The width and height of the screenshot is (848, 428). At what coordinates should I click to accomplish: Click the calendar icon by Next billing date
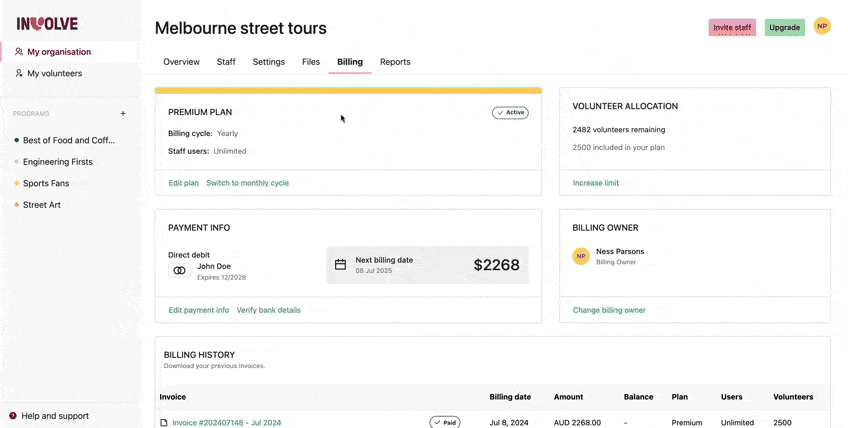click(340, 265)
